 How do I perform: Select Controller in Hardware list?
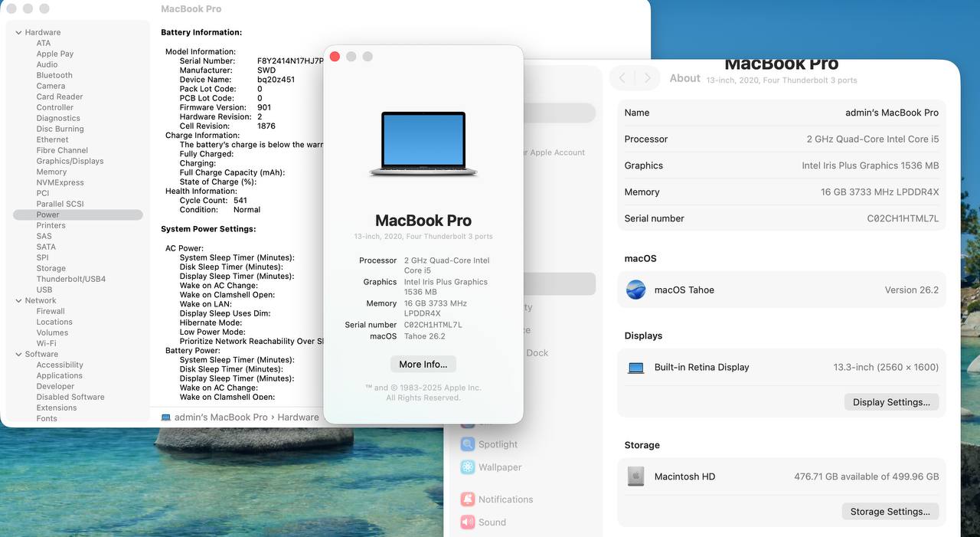(x=55, y=107)
